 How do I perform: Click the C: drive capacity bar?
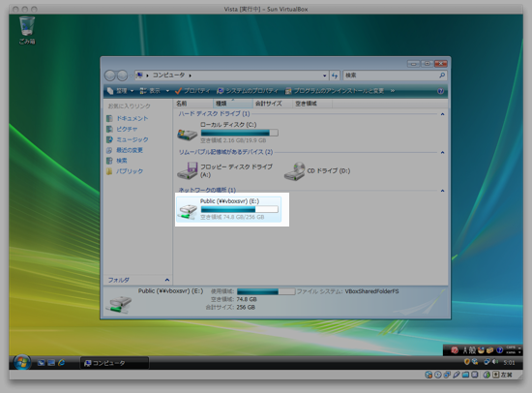(x=240, y=133)
